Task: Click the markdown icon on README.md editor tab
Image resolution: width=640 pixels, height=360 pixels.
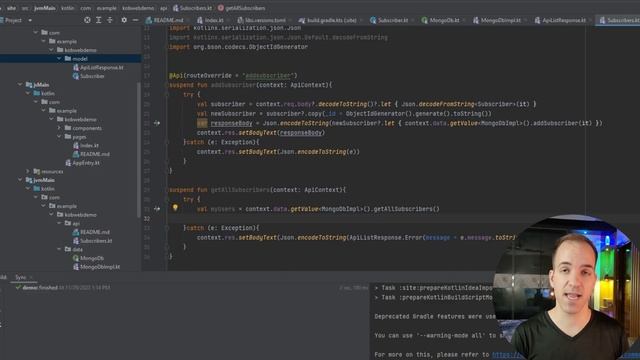Action: tap(149, 20)
